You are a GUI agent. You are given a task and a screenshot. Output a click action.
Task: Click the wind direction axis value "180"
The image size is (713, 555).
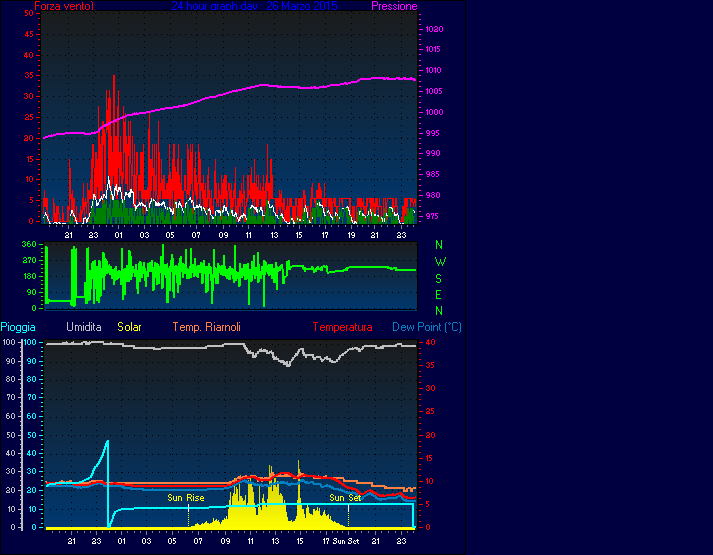[29, 276]
